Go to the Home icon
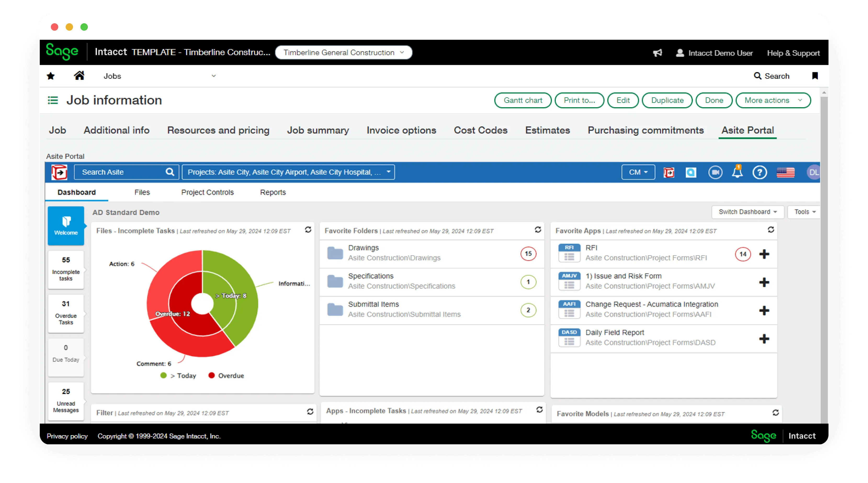Image resolution: width=868 pixels, height=483 pixels. click(79, 76)
